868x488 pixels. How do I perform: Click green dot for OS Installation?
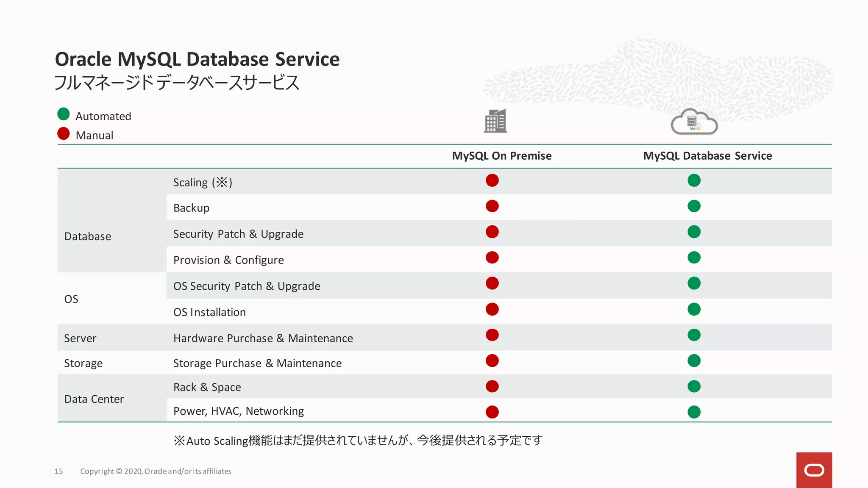click(x=694, y=309)
